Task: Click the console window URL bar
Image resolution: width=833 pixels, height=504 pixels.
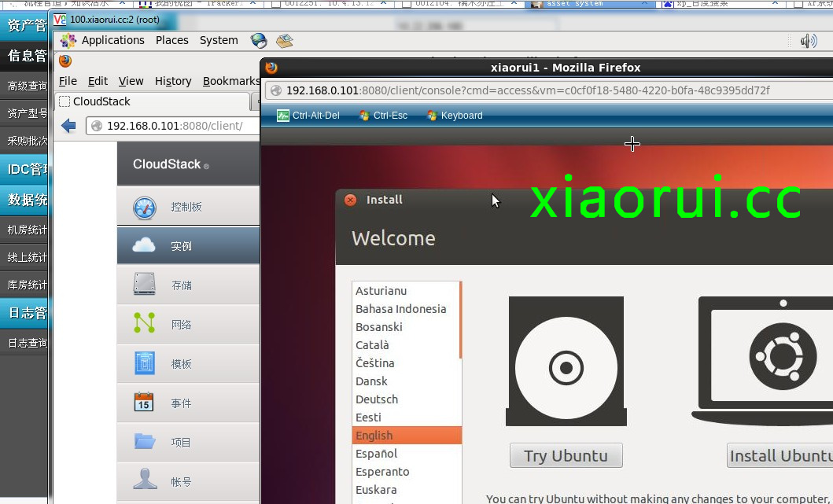Action: pos(549,90)
